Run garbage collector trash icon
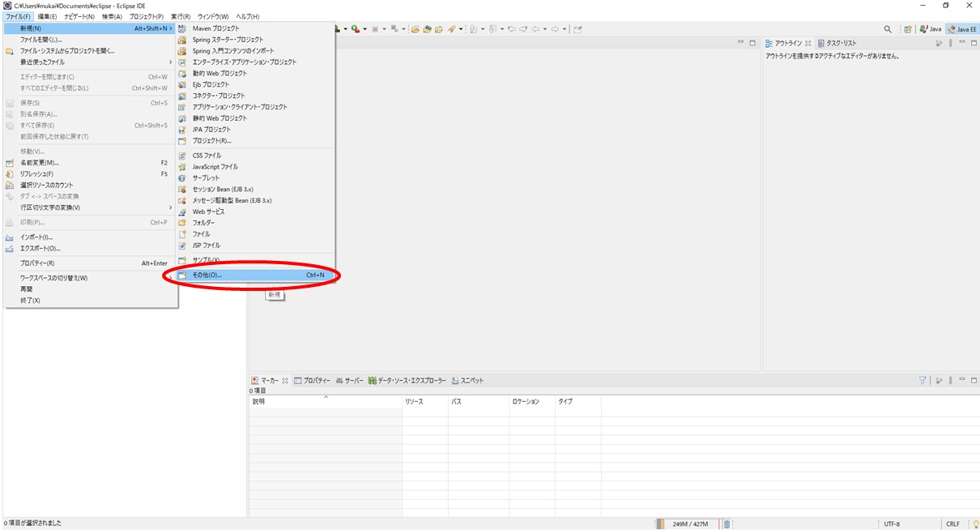Viewport: 980px width, 530px height. point(726,524)
